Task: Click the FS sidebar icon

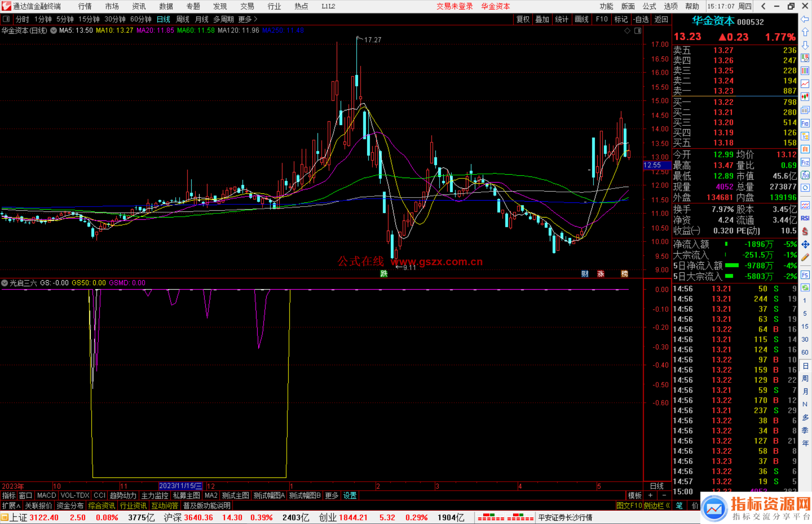Action: coord(805,275)
